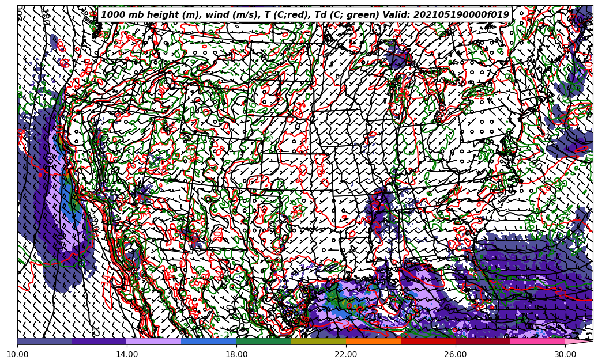Click the 30.00 colorbar tick label
Viewport: 598px width, 364px height.
point(565,354)
